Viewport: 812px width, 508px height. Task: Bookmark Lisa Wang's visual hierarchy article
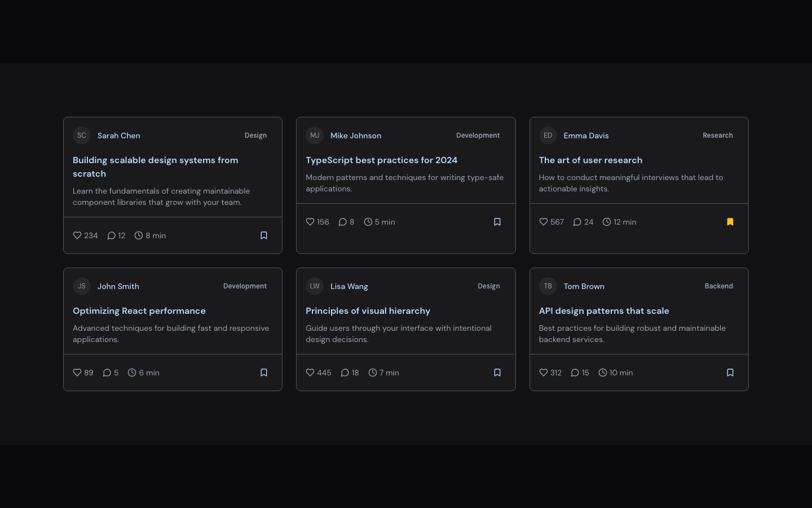point(497,373)
